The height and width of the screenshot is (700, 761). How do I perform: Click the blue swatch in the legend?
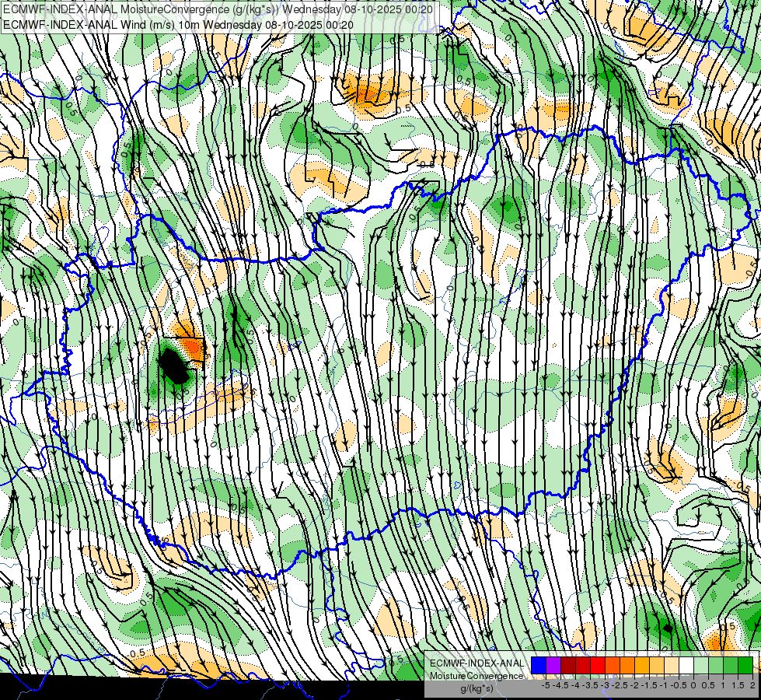coord(539,665)
